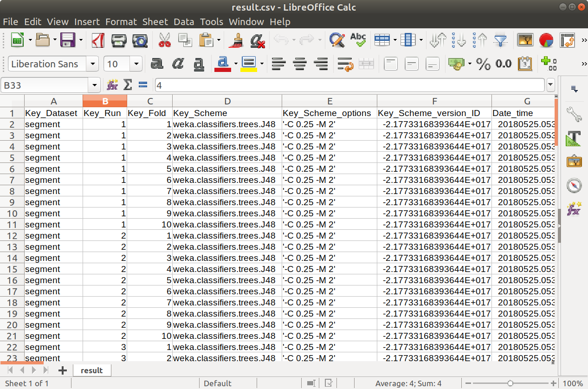Open the New document dropdown arrow
Image resolution: width=588 pixels, height=389 pixels.
pyautogui.click(x=30, y=40)
